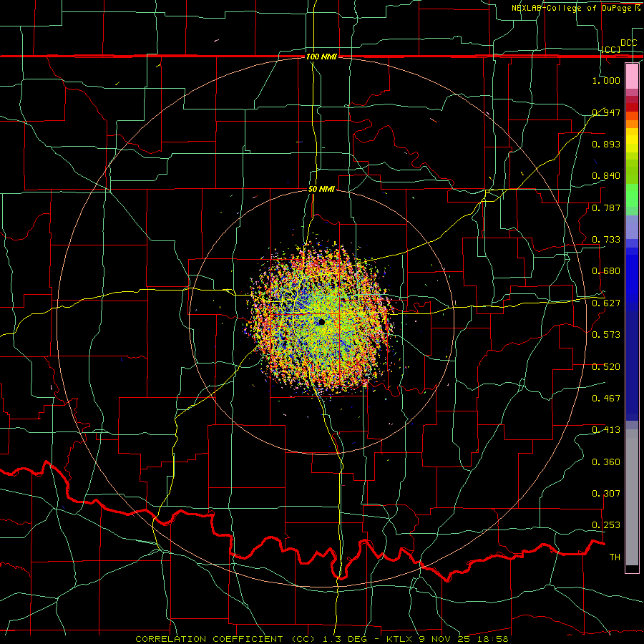Click the Correlation Coefficient caption at the bottom
The width and height of the screenshot is (644, 644).
pyautogui.click(x=321, y=639)
